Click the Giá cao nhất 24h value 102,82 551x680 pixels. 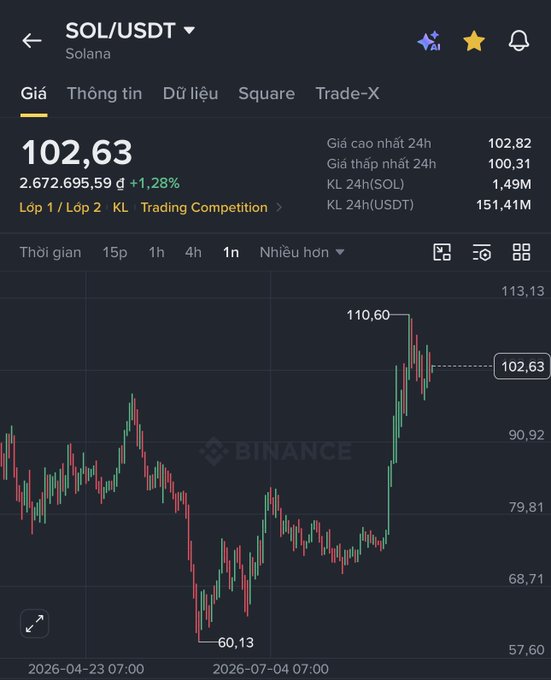point(509,143)
